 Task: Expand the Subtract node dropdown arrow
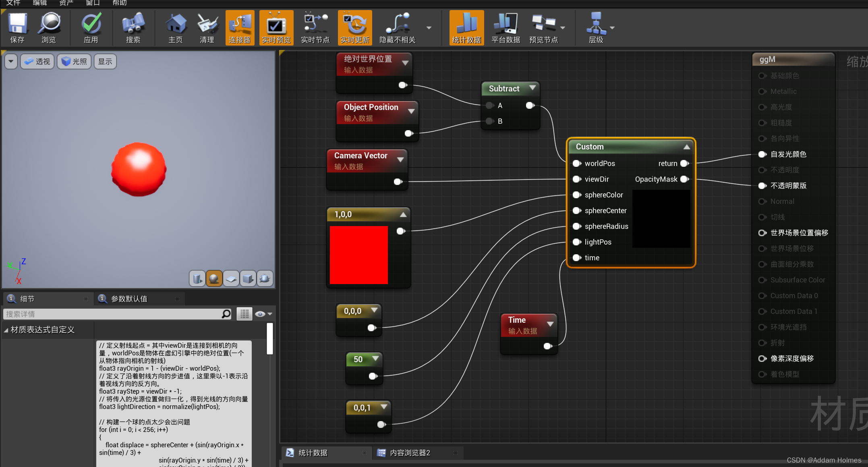pos(532,88)
